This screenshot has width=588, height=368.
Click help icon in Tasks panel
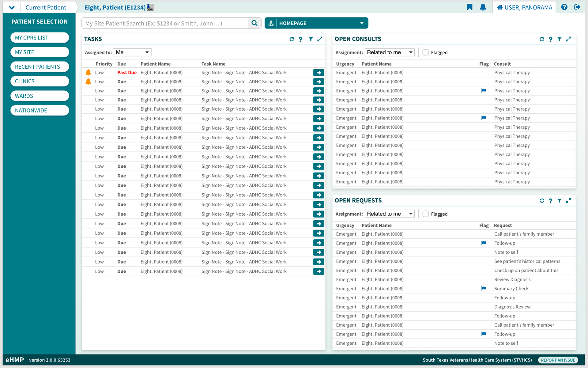point(300,39)
